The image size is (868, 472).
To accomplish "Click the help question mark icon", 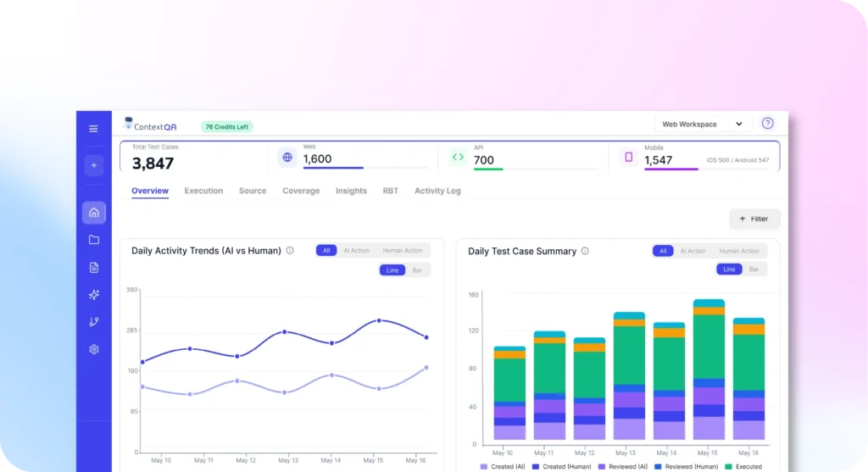I will pos(767,124).
